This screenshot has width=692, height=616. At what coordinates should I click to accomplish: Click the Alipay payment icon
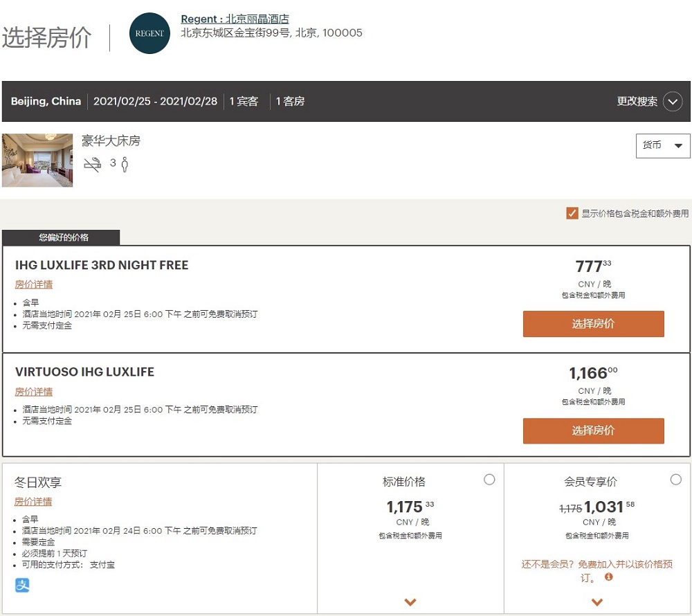coord(23,585)
